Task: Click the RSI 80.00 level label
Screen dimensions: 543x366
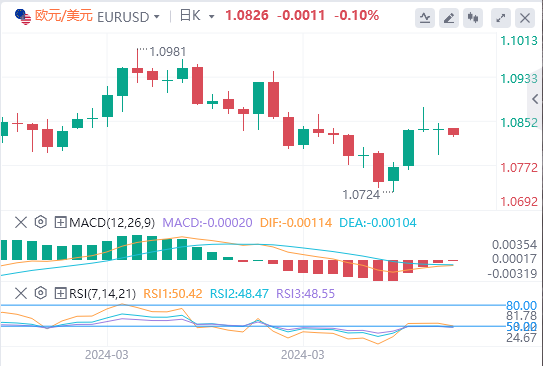Action: pos(521,306)
